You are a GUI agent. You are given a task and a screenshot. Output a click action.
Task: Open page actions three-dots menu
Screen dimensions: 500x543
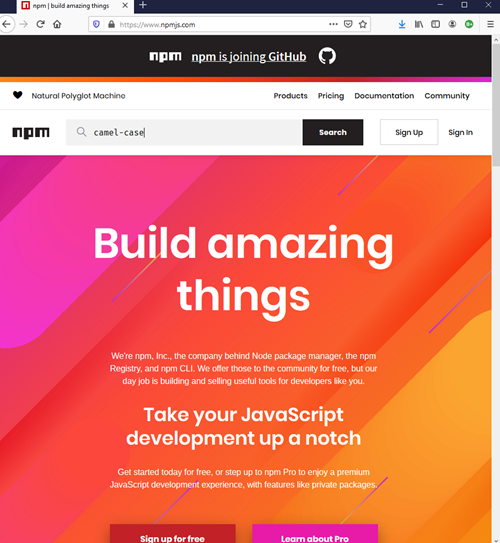pos(333,24)
